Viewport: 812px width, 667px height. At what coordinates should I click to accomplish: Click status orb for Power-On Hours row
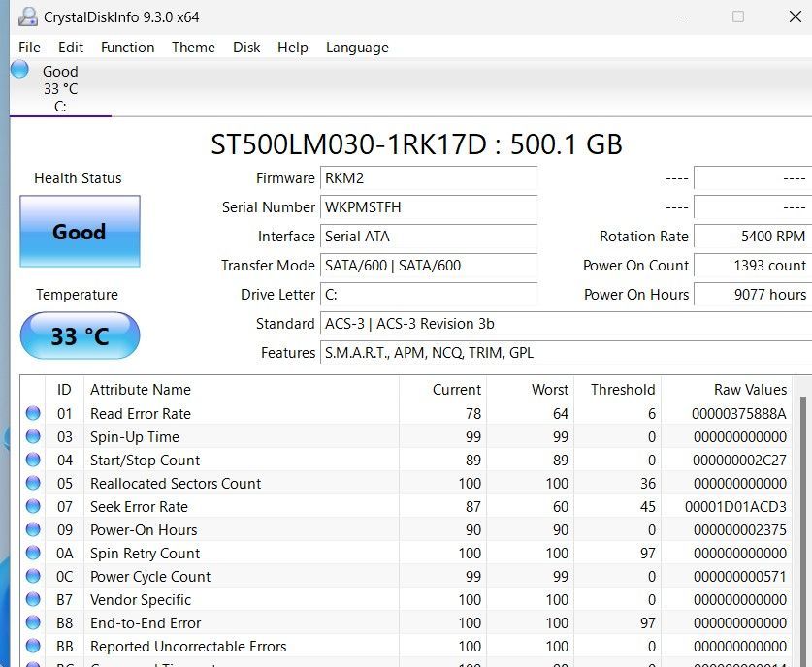pyautogui.click(x=33, y=529)
